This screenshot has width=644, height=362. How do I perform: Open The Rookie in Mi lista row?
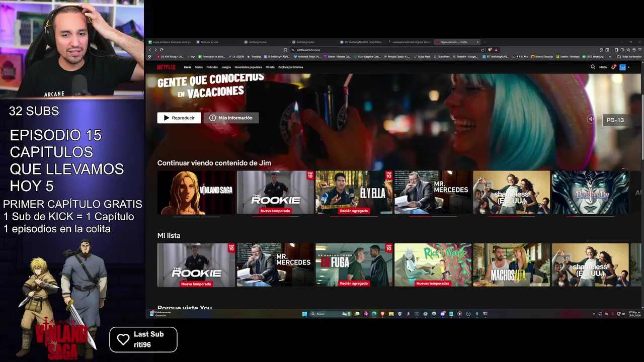196,265
